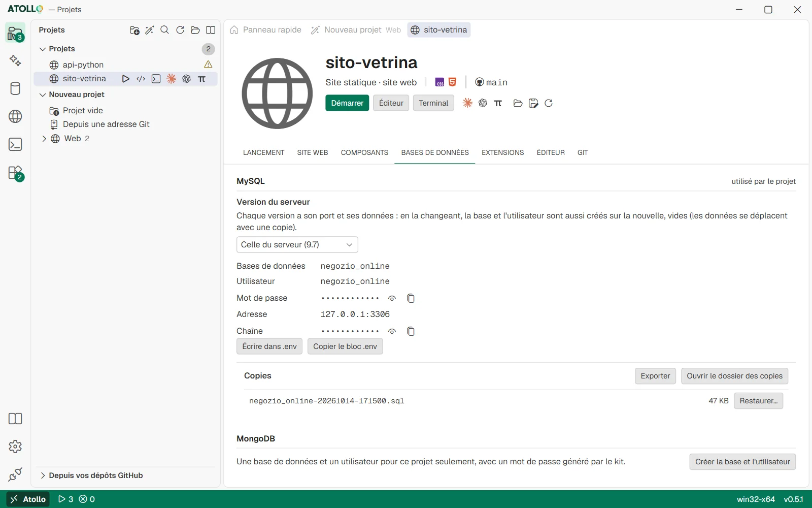Open the extensions sidebar icon with badge 2

pos(15,173)
